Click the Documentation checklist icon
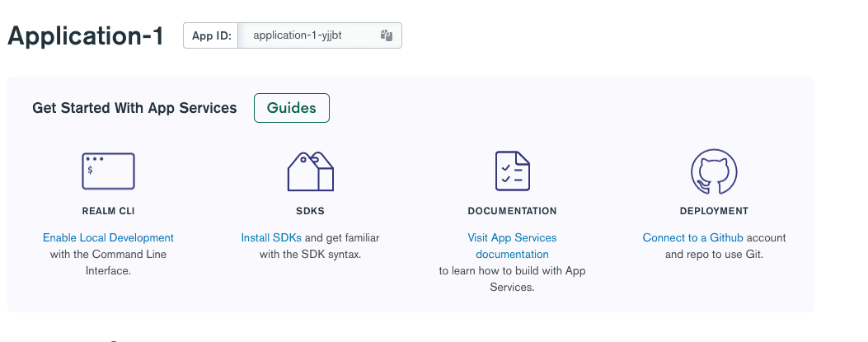The width and height of the screenshot is (868, 342). pyautogui.click(x=512, y=171)
